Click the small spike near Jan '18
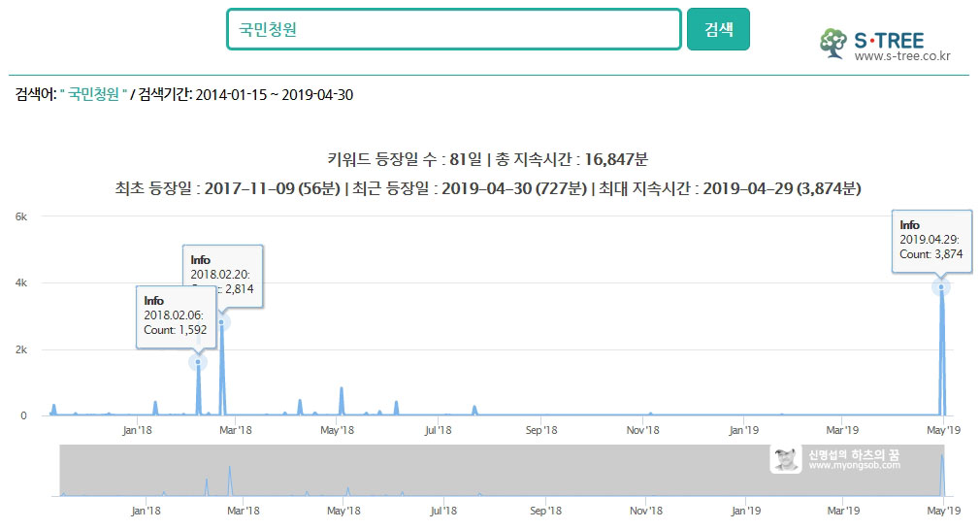 tap(155, 403)
